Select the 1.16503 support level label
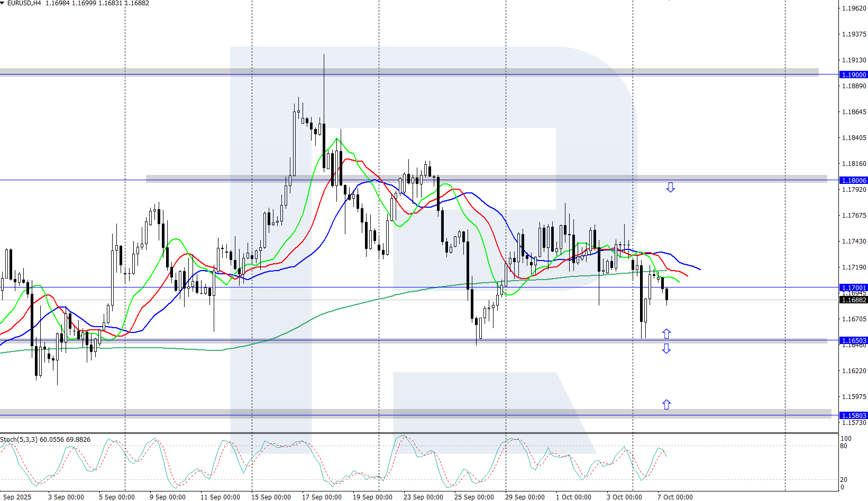The image size is (868, 501). (854, 341)
